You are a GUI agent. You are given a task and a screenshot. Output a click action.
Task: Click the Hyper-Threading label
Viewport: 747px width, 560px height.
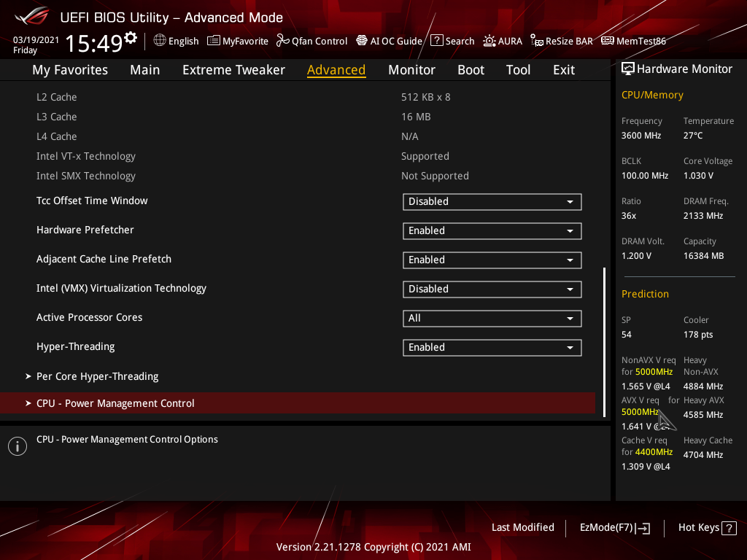pos(75,346)
